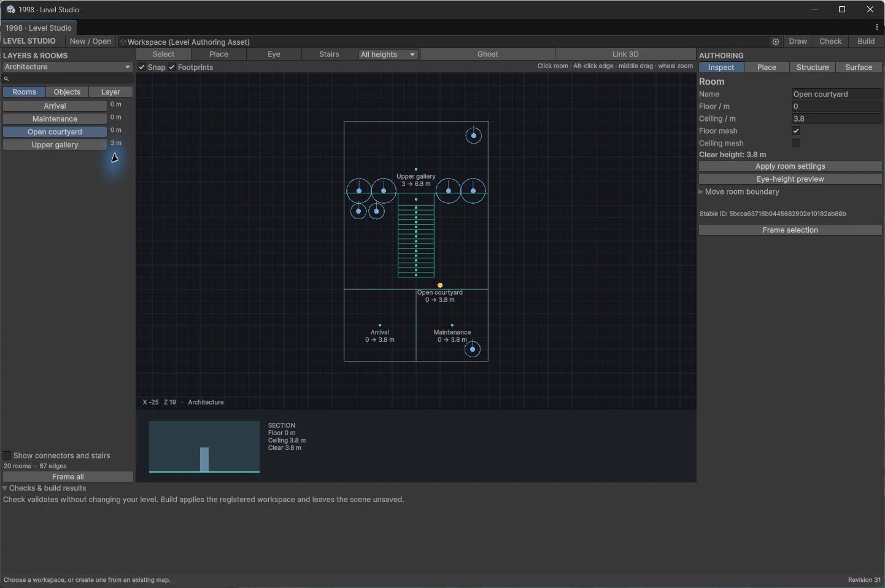The height and width of the screenshot is (588, 885).
Task: Select the Rooms tab
Action: pos(25,92)
